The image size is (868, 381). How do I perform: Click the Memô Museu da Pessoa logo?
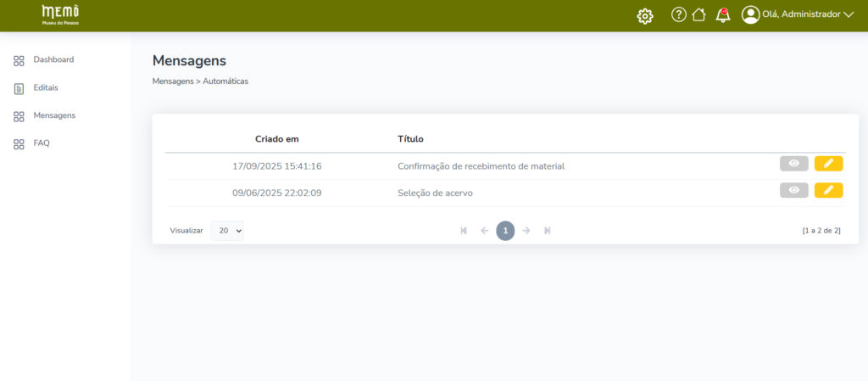click(60, 14)
